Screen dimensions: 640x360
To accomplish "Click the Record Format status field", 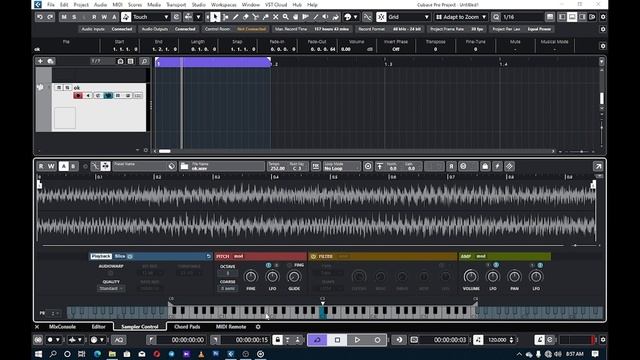I will click(391, 29).
